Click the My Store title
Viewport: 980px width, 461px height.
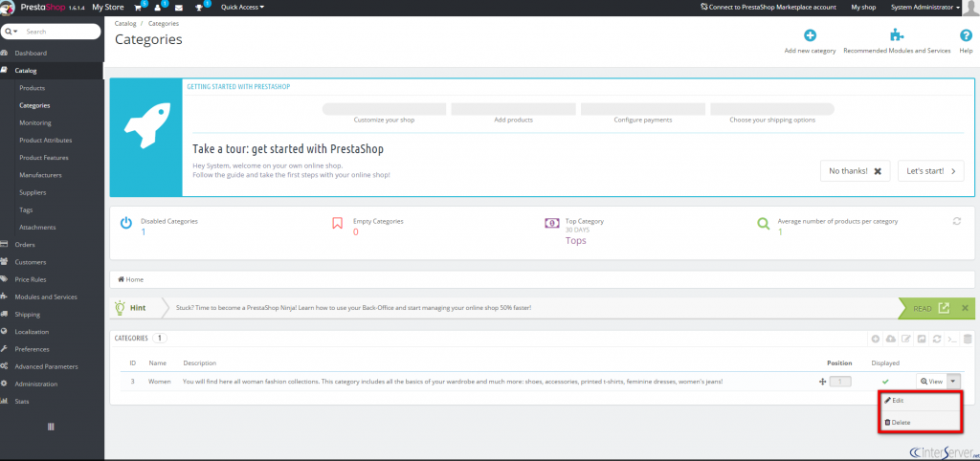pos(107,8)
